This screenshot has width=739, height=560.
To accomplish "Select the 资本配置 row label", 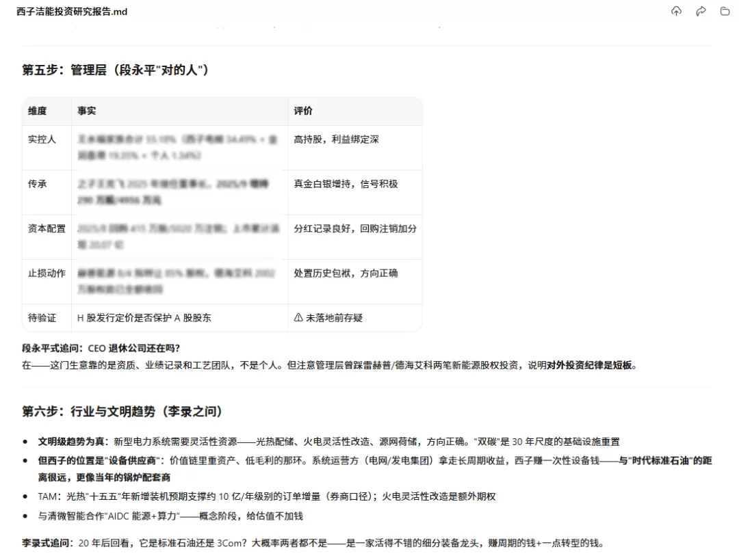I will [x=47, y=229].
